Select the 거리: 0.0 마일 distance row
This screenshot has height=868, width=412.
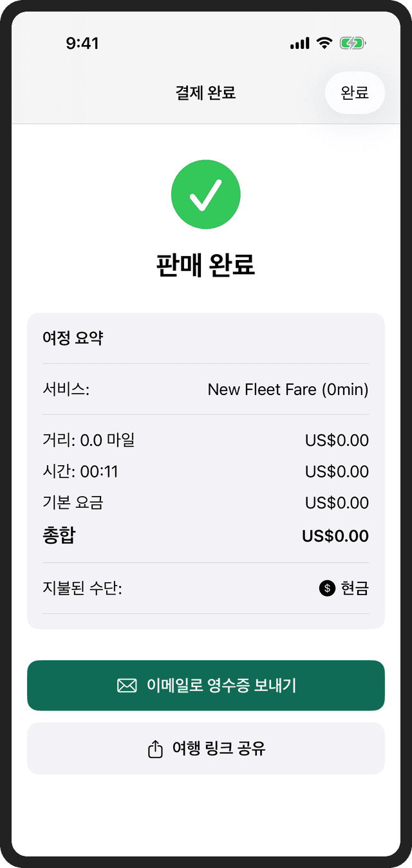[x=206, y=440]
